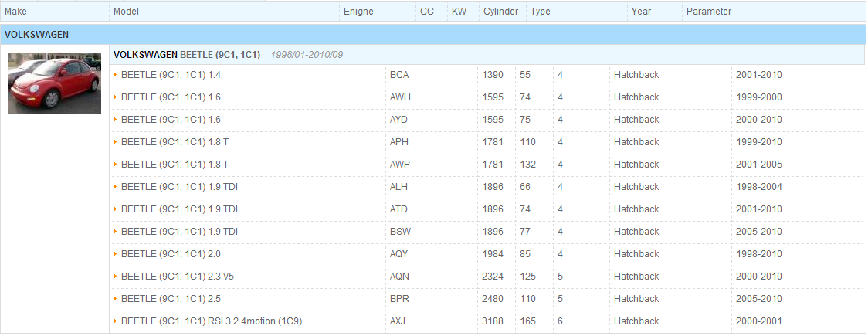Click the Parameter column header

coord(709,11)
